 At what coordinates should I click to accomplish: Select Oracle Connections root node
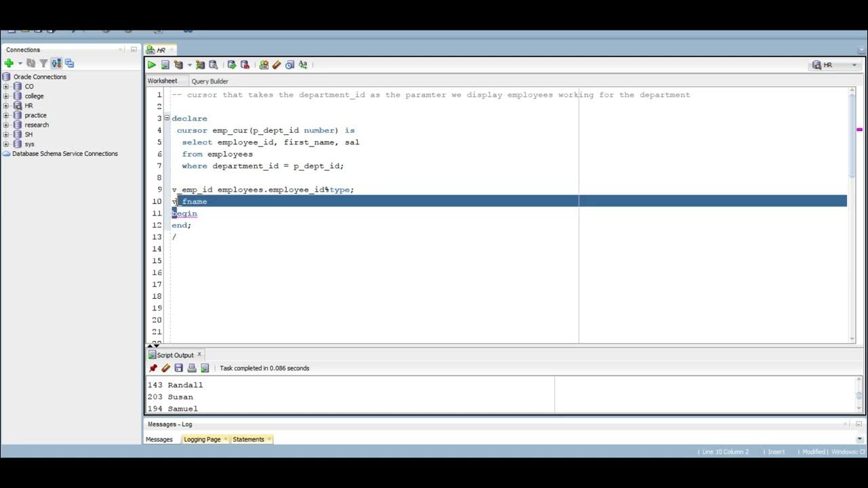[x=40, y=77]
